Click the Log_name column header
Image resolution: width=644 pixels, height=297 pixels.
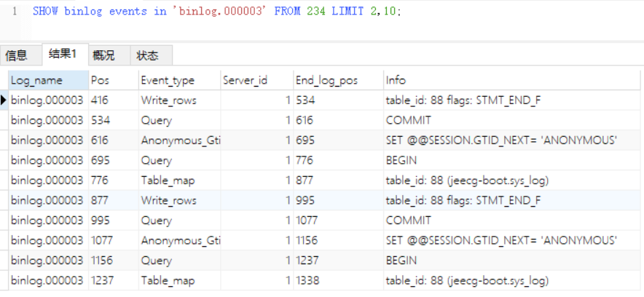pyautogui.click(x=49, y=80)
